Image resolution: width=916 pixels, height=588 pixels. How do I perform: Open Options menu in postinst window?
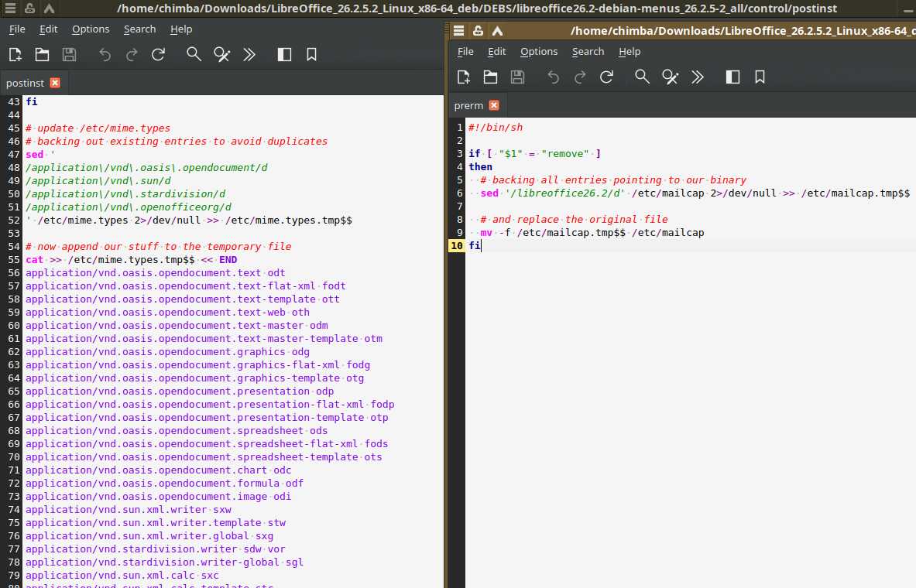point(91,29)
